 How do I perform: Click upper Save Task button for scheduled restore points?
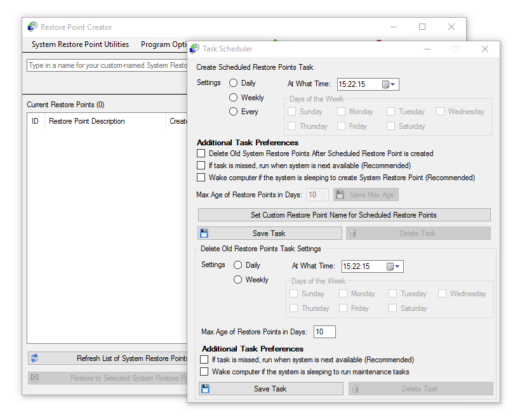tap(270, 233)
